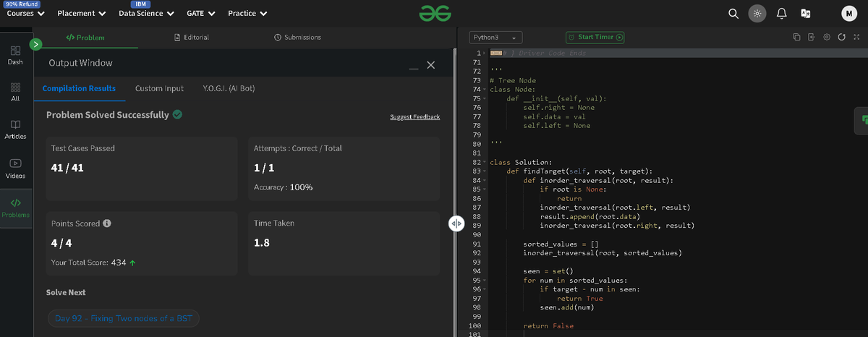Open All section in left sidebar
This screenshot has height=337, width=868.
coord(15,91)
